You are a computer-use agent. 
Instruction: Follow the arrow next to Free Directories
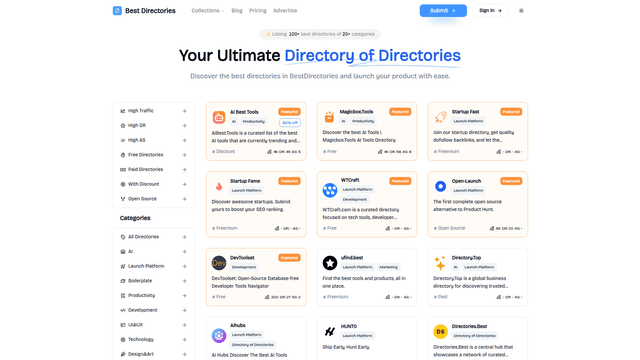coord(184,155)
